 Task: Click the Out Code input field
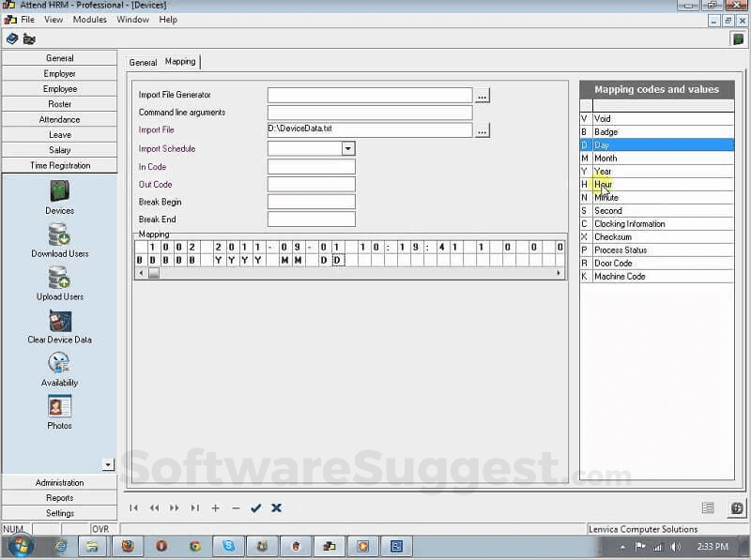pyautogui.click(x=312, y=184)
